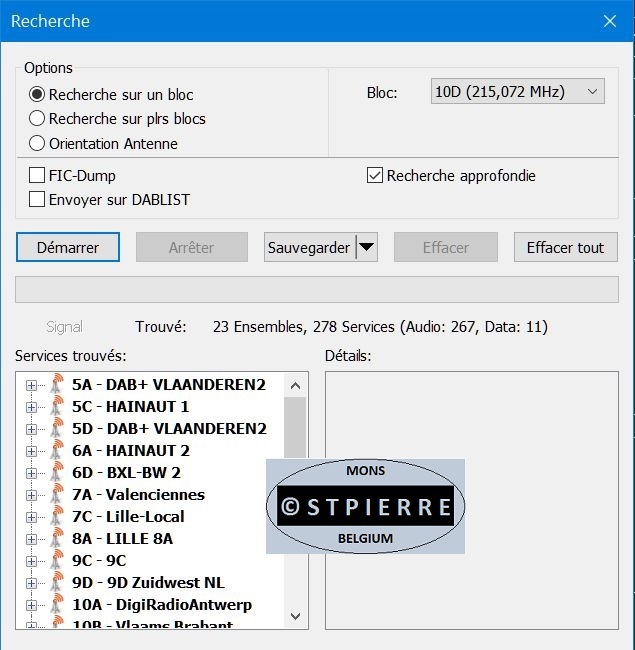Click the services list scroll-up arrow
The height and width of the screenshot is (650, 635).
click(296, 386)
